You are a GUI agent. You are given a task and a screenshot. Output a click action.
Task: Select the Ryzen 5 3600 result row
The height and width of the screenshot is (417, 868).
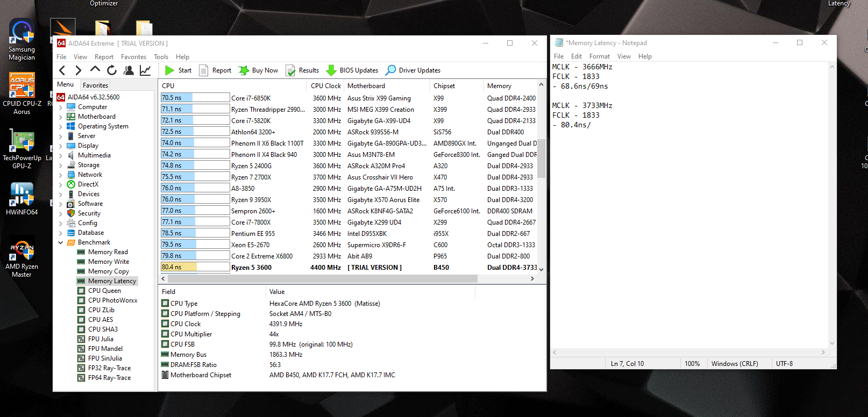348,267
